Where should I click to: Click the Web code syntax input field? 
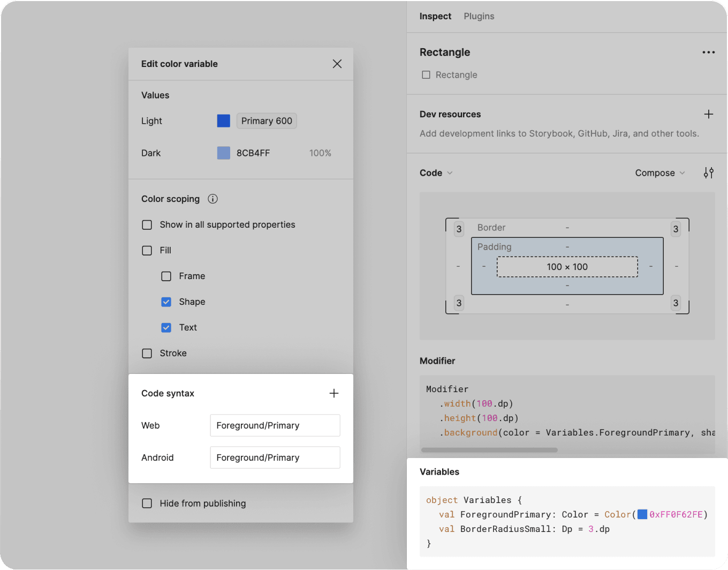point(275,425)
